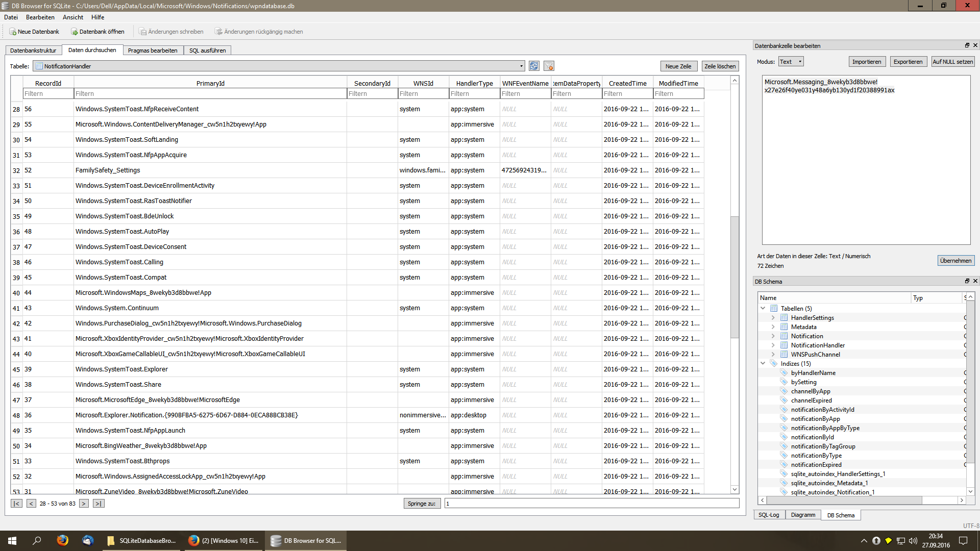Close the DB Schema panel
Viewport: 980px width, 551px height.
pos(975,281)
